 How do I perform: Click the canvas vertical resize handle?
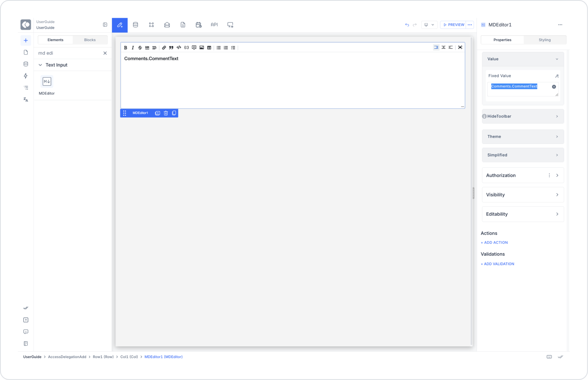(473, 193)
